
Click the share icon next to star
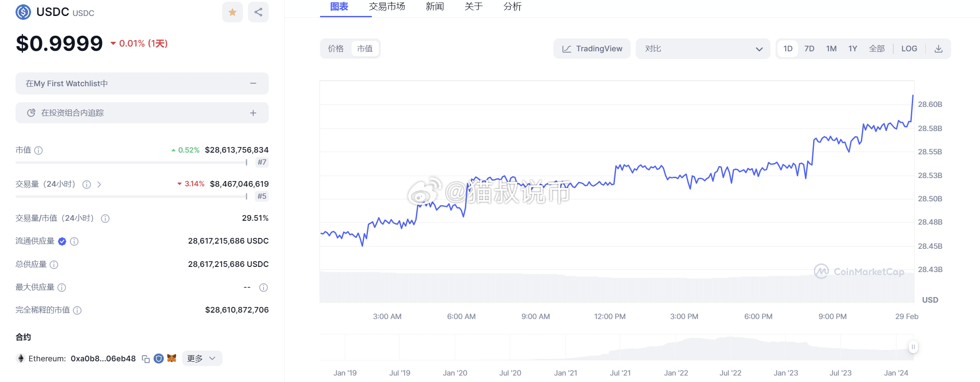click(x=258, y=12)
